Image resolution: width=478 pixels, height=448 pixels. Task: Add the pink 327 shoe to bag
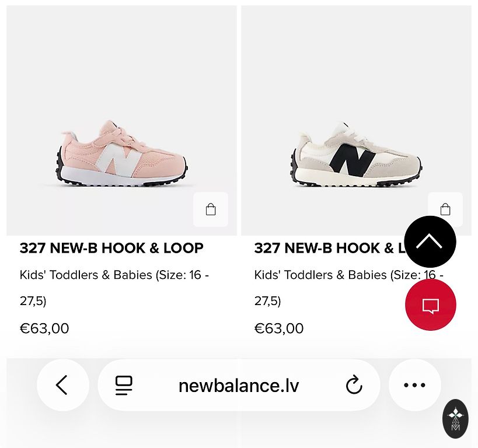(211, 209)
